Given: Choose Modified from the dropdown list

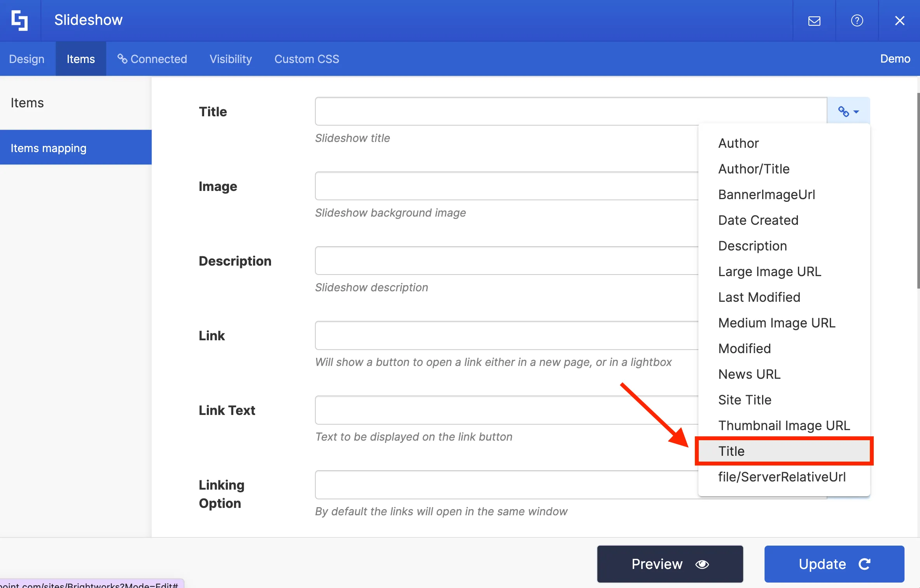Looking at the screenshot, I should pos(784,348).
